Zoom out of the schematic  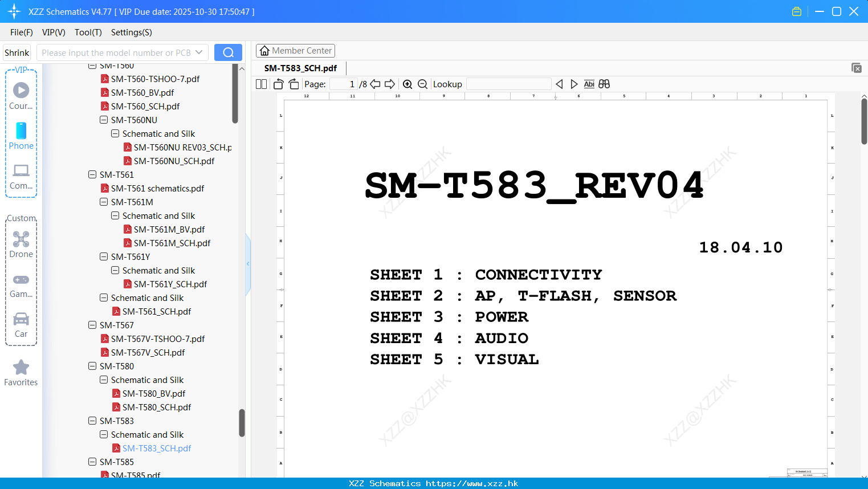tap(422, 84)
